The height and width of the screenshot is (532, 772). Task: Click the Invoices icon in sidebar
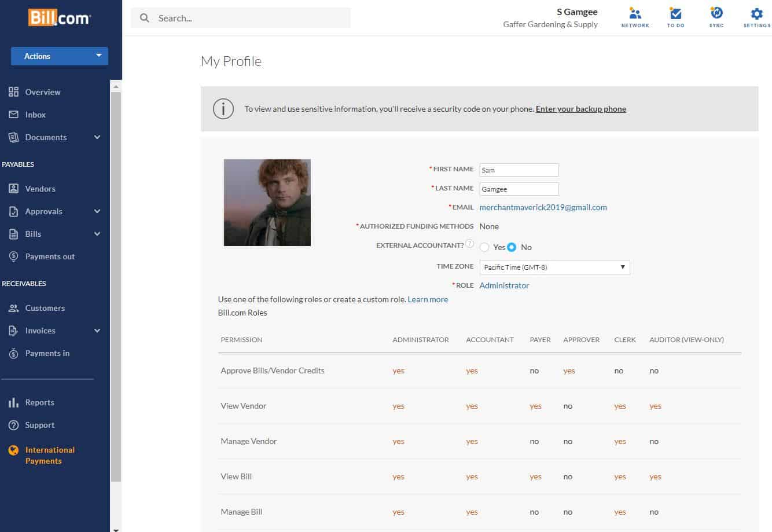[13, 331]
